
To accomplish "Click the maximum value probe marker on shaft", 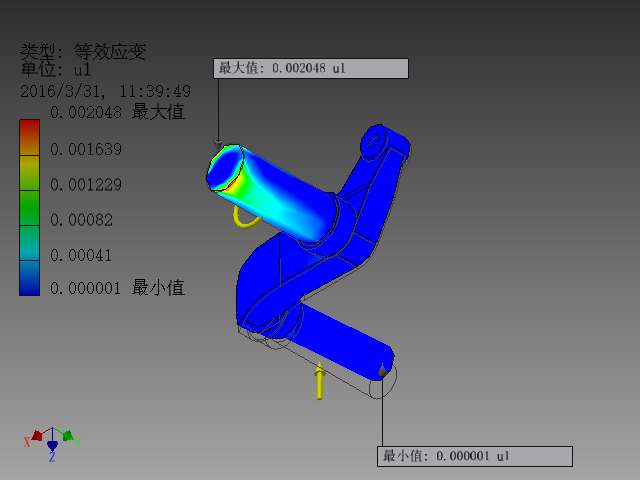I will point(218,144).
